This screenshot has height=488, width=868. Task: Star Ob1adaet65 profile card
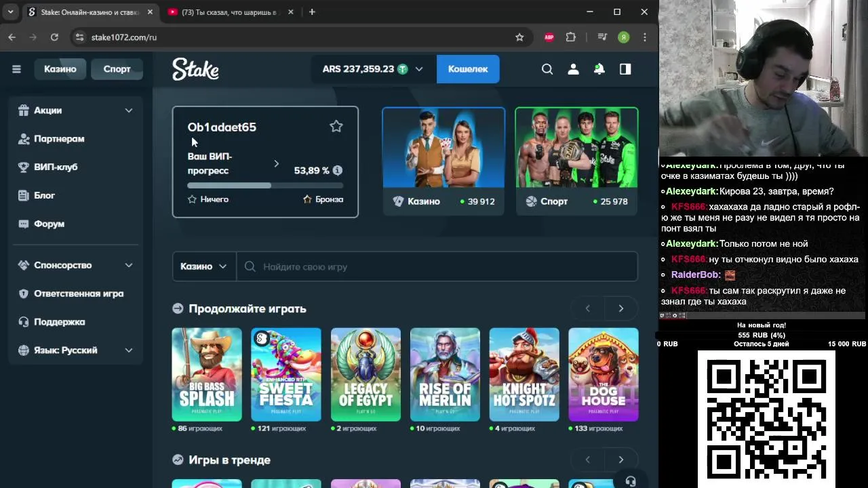point(336,126)
